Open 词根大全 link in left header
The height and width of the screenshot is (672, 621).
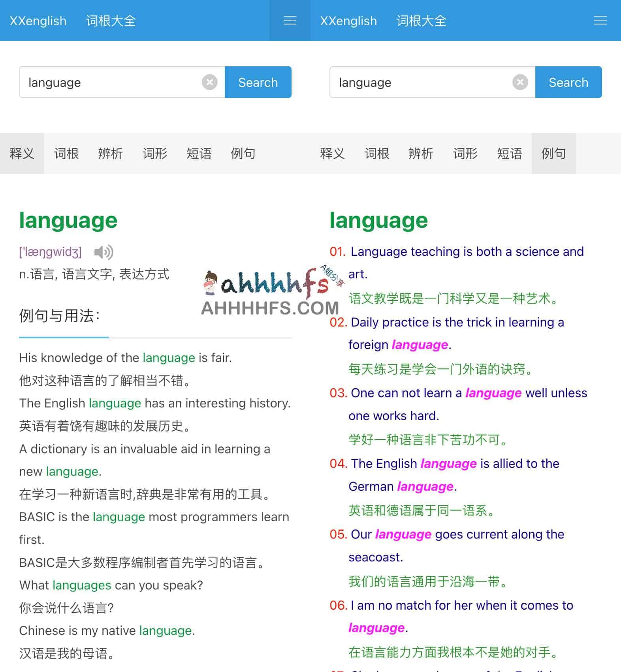click(111, 21)
